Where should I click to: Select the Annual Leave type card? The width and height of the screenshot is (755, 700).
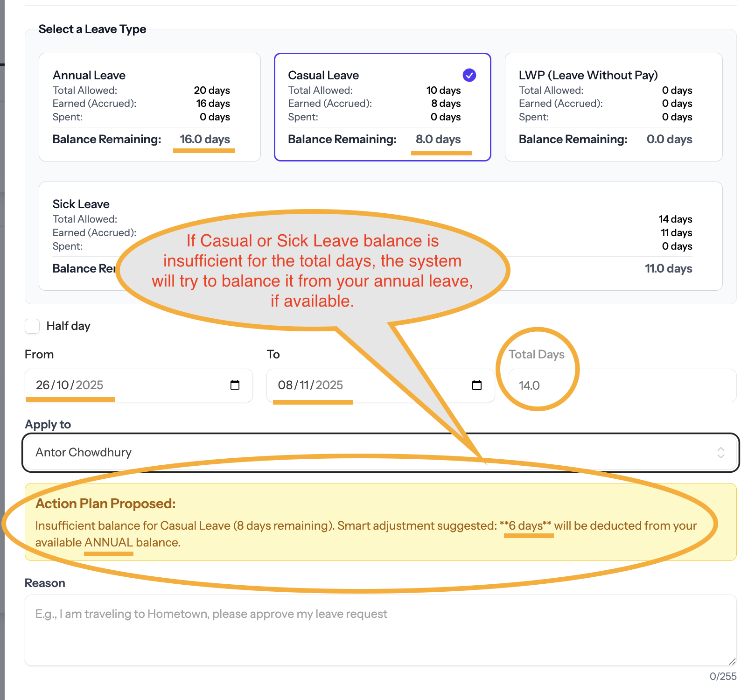[x=149, y=107]
